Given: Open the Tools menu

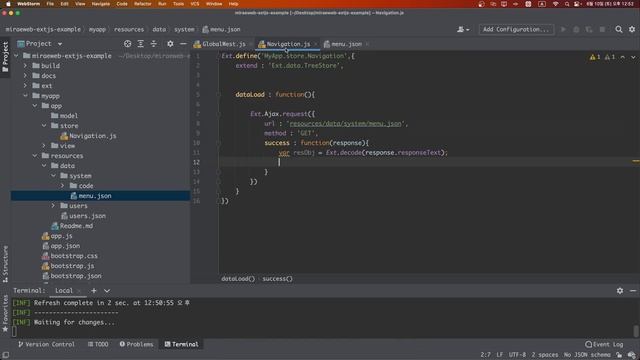Looking at the screenshot, I should pyautogui.click(x=178, y=4).
